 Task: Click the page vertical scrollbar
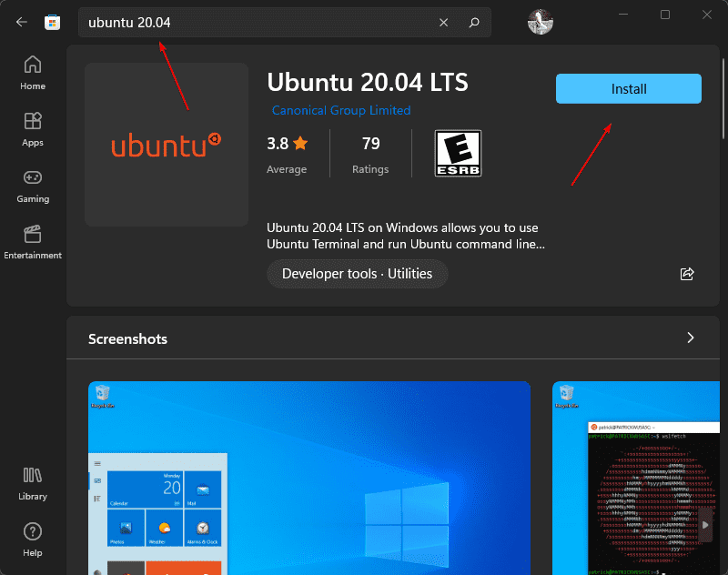(723, 98)
